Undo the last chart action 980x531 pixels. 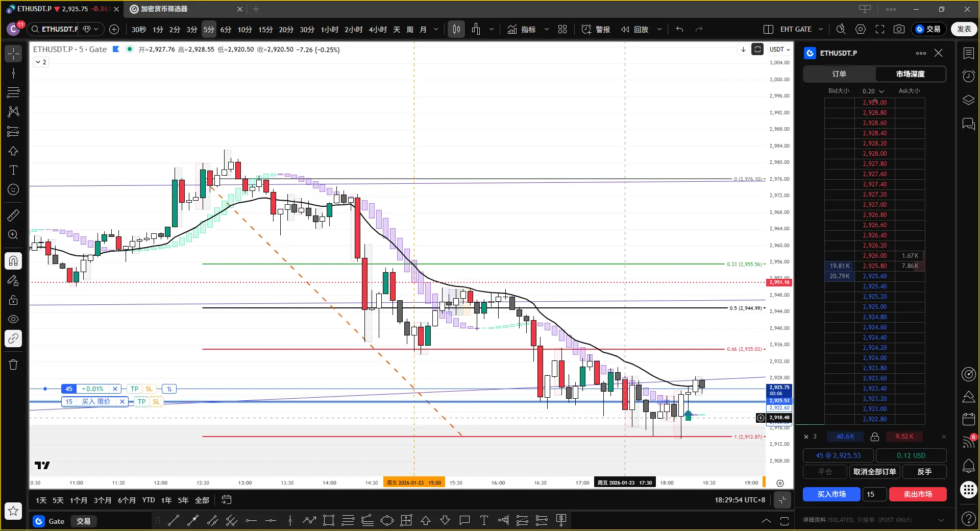[679, 30]
